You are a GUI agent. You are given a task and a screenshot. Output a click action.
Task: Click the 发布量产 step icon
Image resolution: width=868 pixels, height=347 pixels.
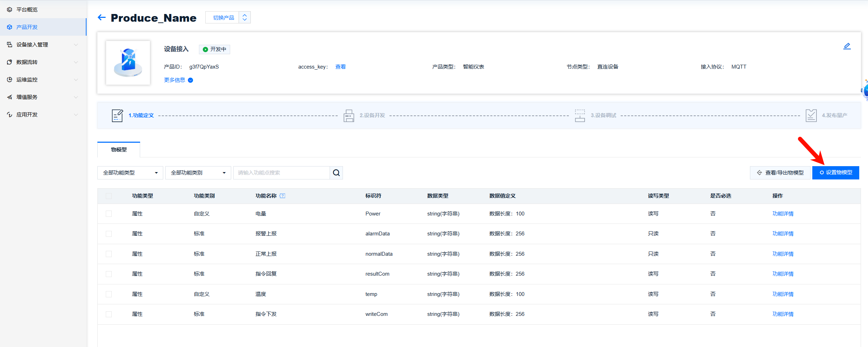pos(811,115)
